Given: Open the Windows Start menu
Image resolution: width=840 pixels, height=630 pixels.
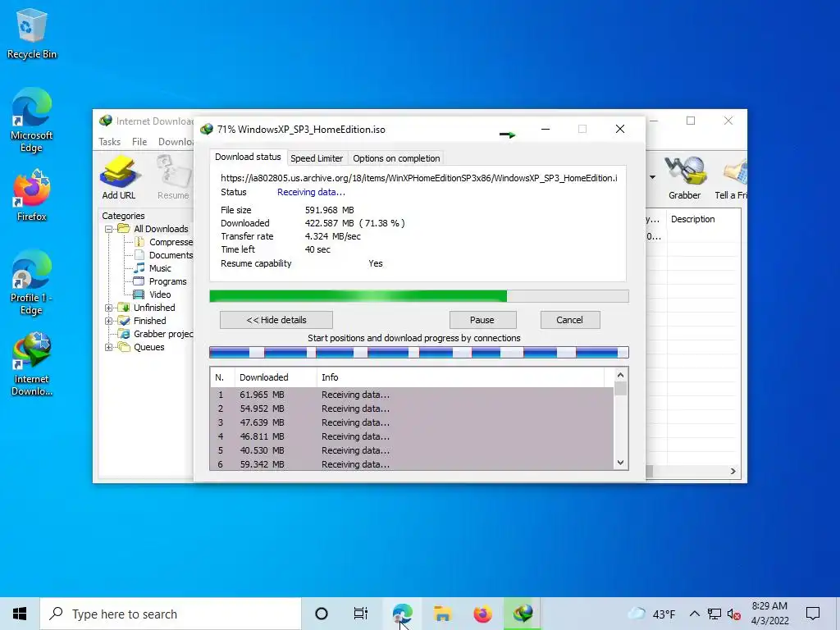Looking at the screenshot, I should coord(20,614).
